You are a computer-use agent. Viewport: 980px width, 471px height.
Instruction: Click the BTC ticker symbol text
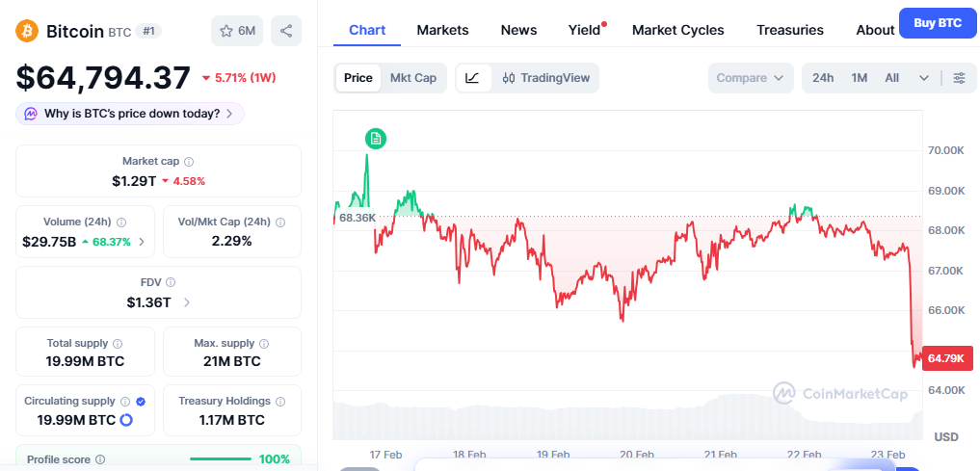pos(120,32)
